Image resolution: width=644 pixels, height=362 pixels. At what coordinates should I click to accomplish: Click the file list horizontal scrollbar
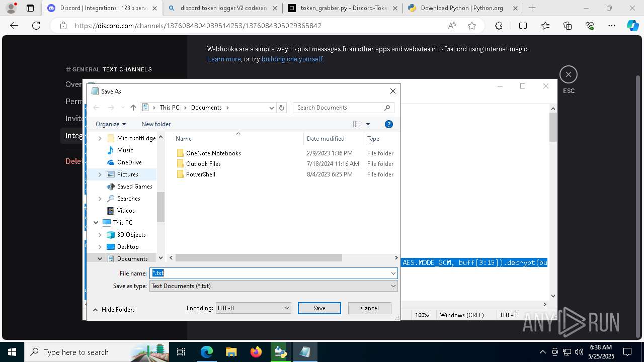(x=259, y=258)
